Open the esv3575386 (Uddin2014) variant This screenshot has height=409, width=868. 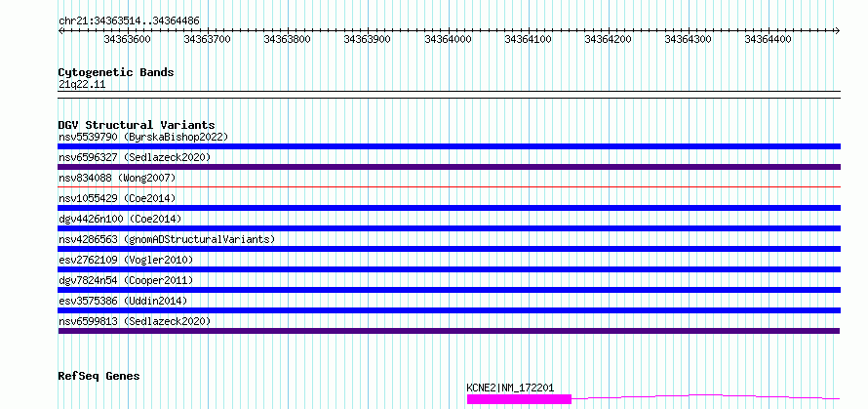pyautogui.click(x=123, y=301)
